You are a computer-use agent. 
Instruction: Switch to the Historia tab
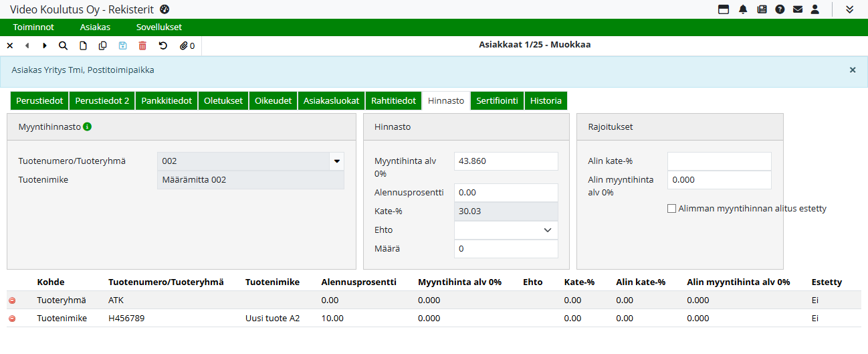[x=546, y=101]
